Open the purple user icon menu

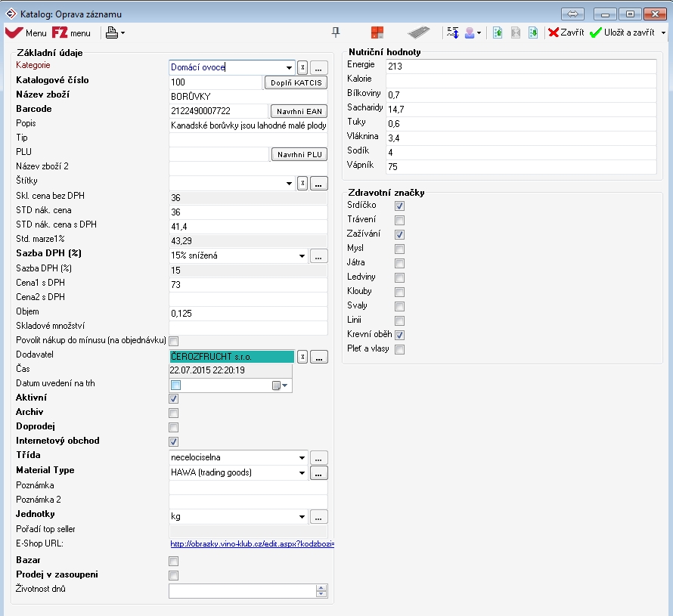pyautogui.click(x=473, y=33)
